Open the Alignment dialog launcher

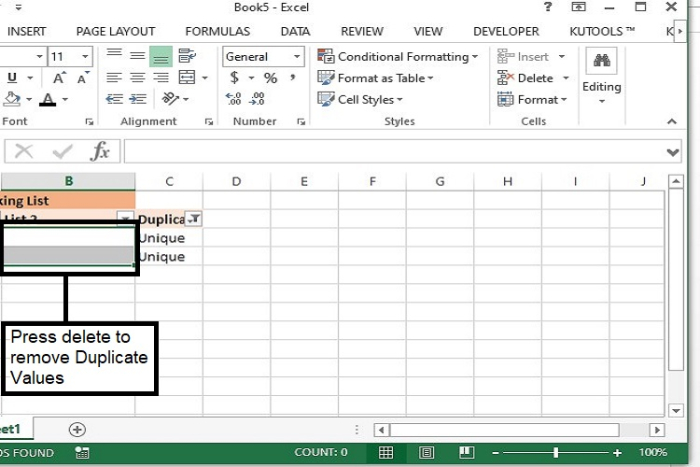pos(208,122)
